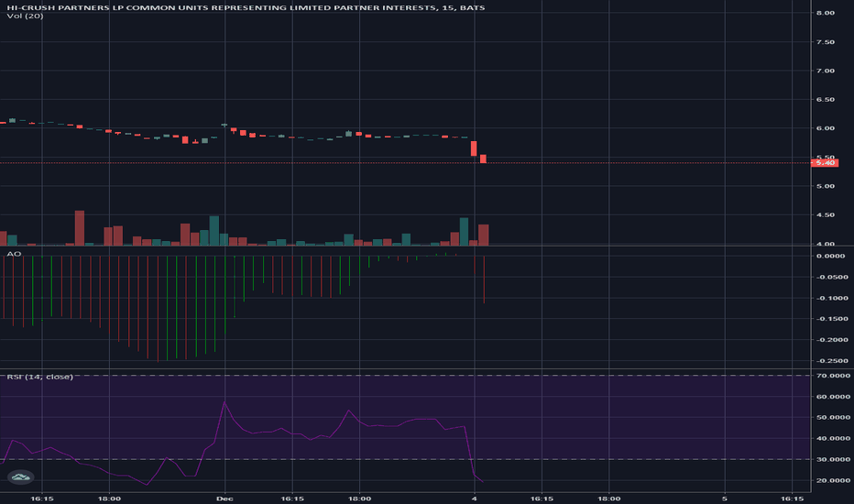Click the -0.2000 value on AO scale

click(x=832, y=340)
